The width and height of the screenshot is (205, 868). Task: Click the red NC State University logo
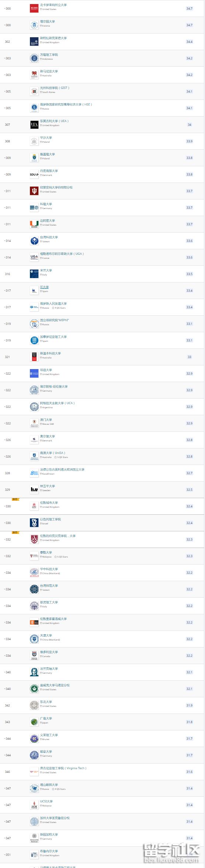pyautogui.click(x=34, y=8)
